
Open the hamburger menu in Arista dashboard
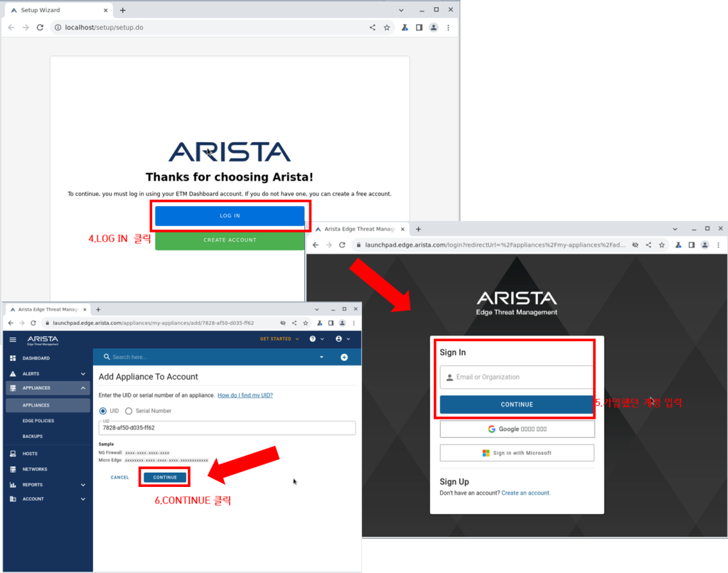point(13,339)
